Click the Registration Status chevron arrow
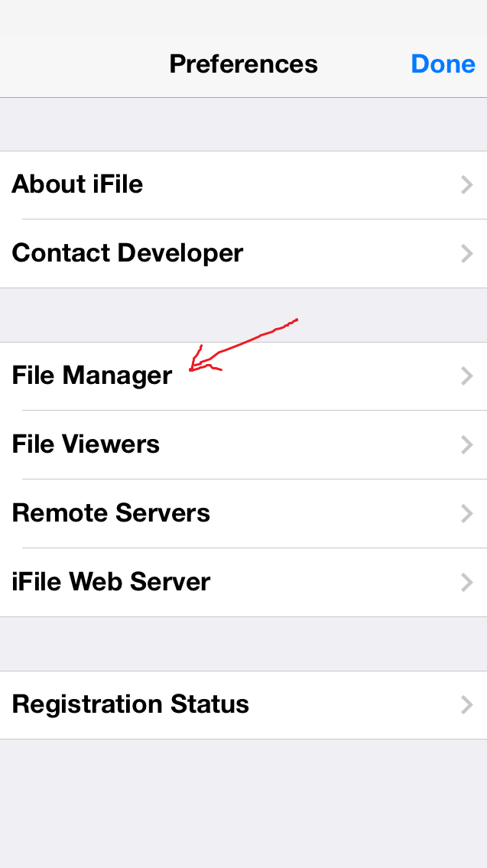This screenshot has width=487, height=868. [467, 704]
